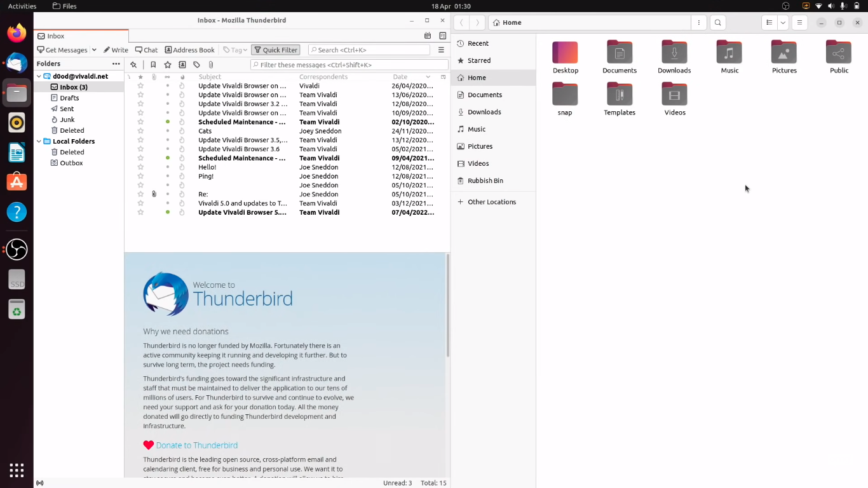Screen dimensions: 868x488
Task: Open Thunderbird's hamburger app menu
Action: coord(441,50)
